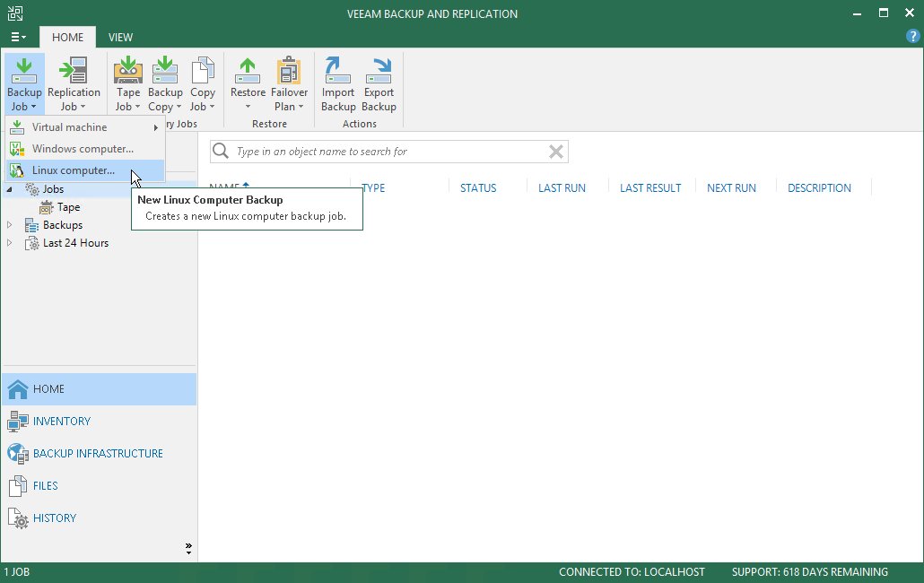Click CONNECTED TO: LOCALHOST status text
Image resolution: width=924 pixels, height=583 pixels.
pos(632,572)
